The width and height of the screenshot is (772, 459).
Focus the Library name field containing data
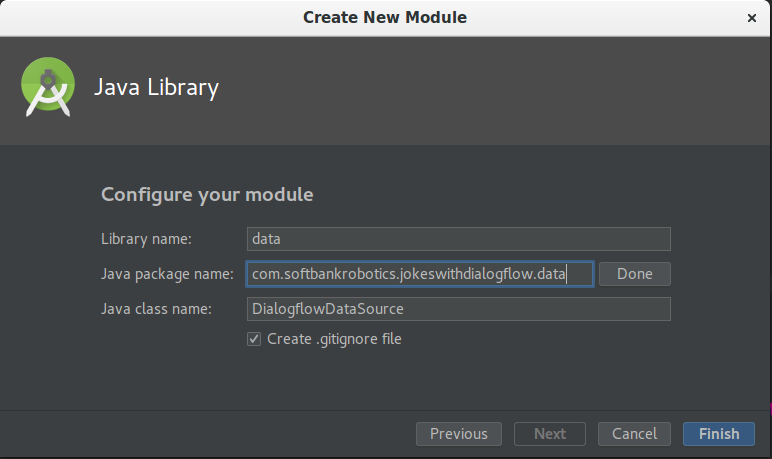(x=458, y=239)
